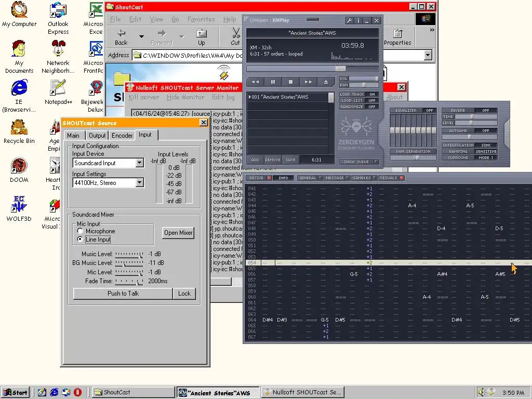Launch IE browser desktop icon
This screenshot has width=532, height=399.
pyautogui.click(x=19, y=96)
